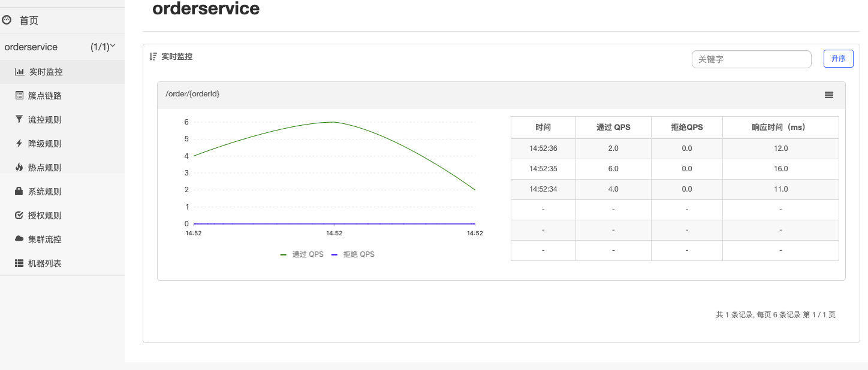
Task: Click the green QPS curve peak
Action: pos(334,122)
